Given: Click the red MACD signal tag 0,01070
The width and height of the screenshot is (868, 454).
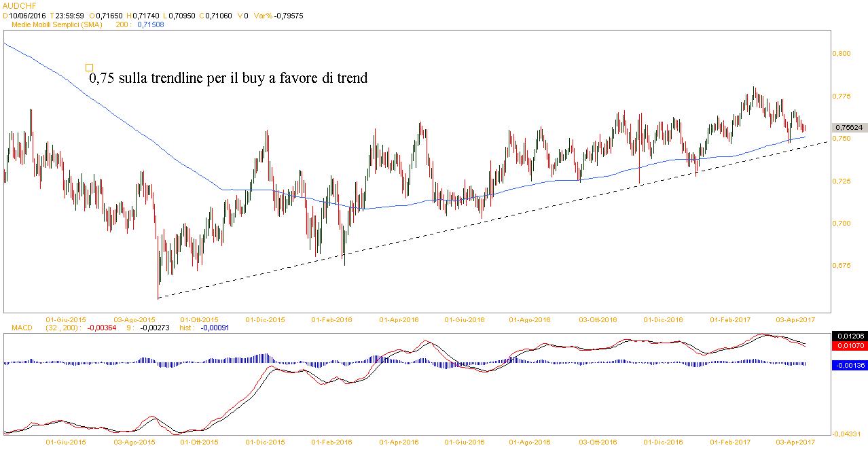Looking at the screenshot, I should point(848,346).
